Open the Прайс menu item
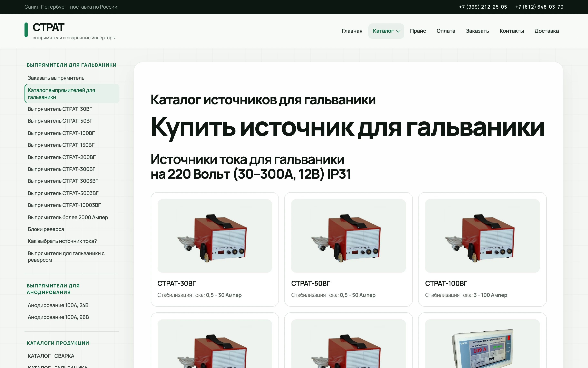 [x=418, y=31]
